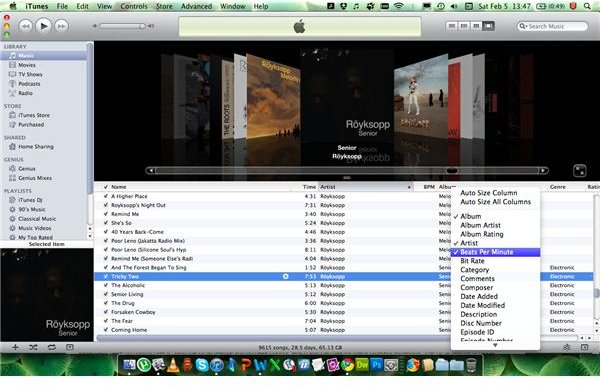Go back to the previous track
Screen dimensions: 600x386
tap(26, 26)
